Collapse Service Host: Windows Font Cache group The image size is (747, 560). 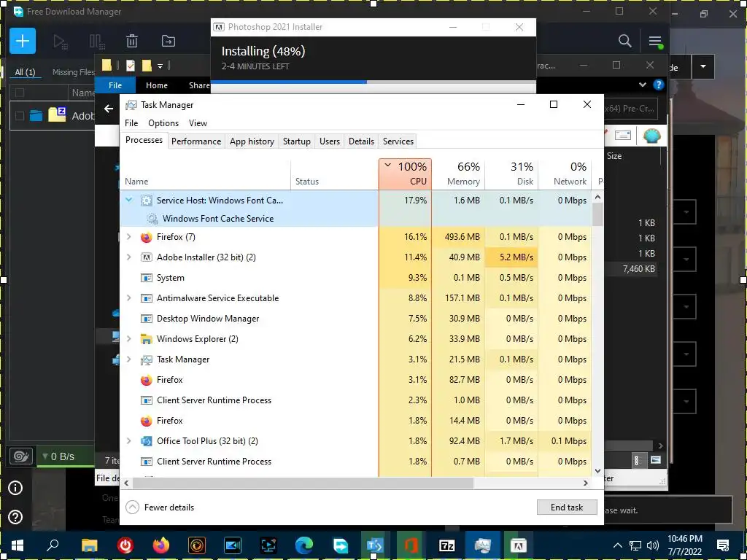pos(129,201)
